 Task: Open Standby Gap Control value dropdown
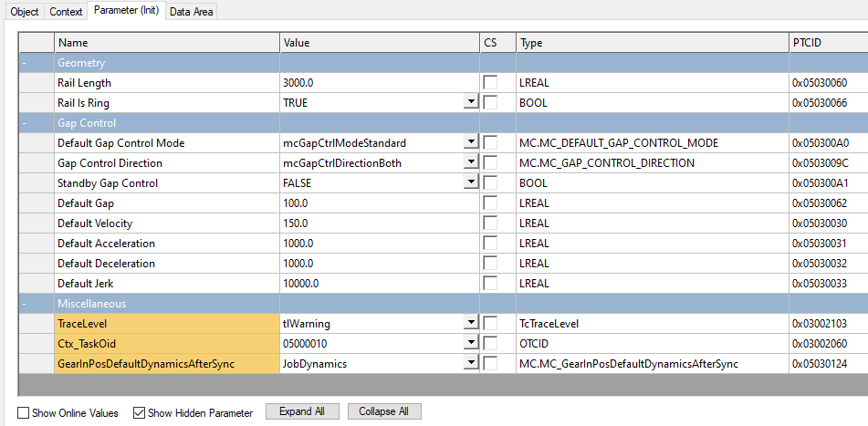[x=471, y=182]
